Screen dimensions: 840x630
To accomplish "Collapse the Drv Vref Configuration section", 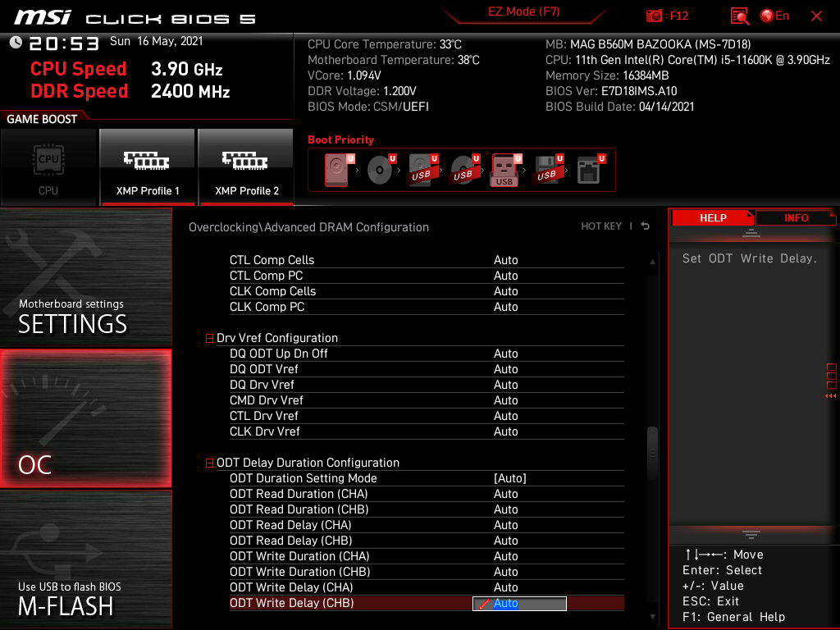I will (209, 338).
